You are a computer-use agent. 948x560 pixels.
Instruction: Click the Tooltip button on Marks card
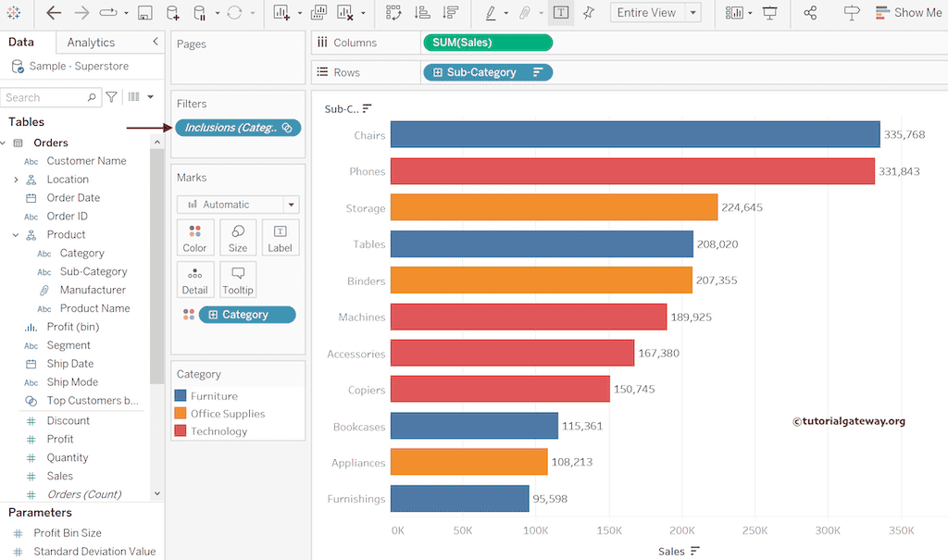pyautogui.click(x=238, y=280)
